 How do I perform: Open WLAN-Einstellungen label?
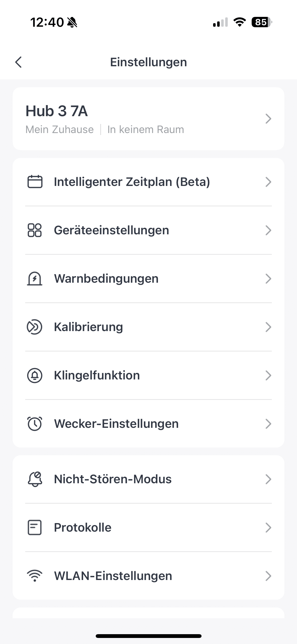[113, 576]
